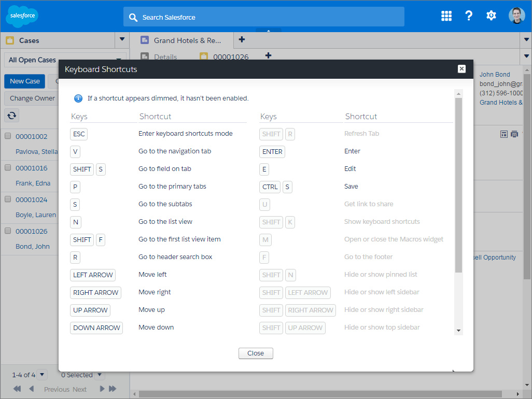Click the Keyboard Shortcuts dialog title
Viewport: 532px width, 399px height.
[101, 69]
